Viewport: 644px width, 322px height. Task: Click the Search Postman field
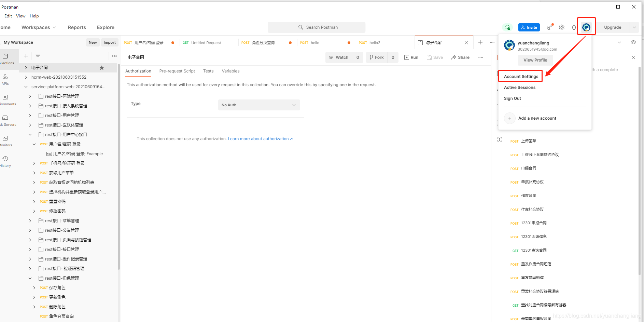pos(317,27)
